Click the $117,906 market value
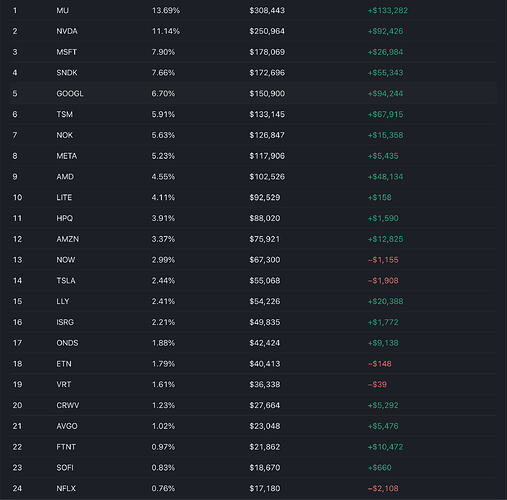The height and width of the screenshot is (500, 507). coord(267,156)
